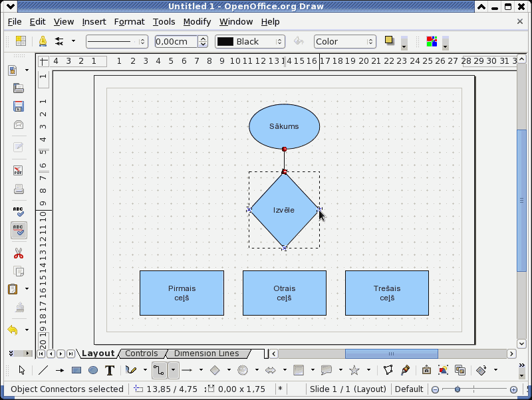
Task: Expand the New document dropdown arrow
Action: (27, 70)
